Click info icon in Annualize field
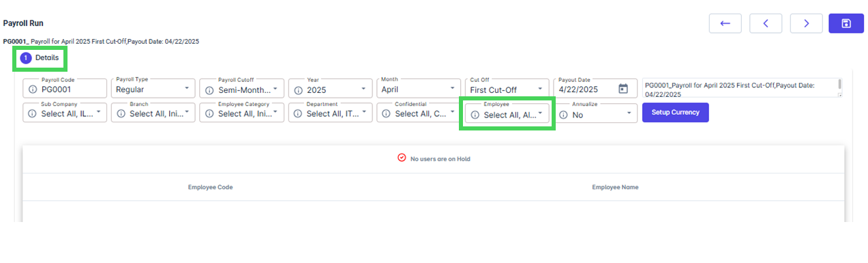The image size is (868, 263). pos(563,115)
